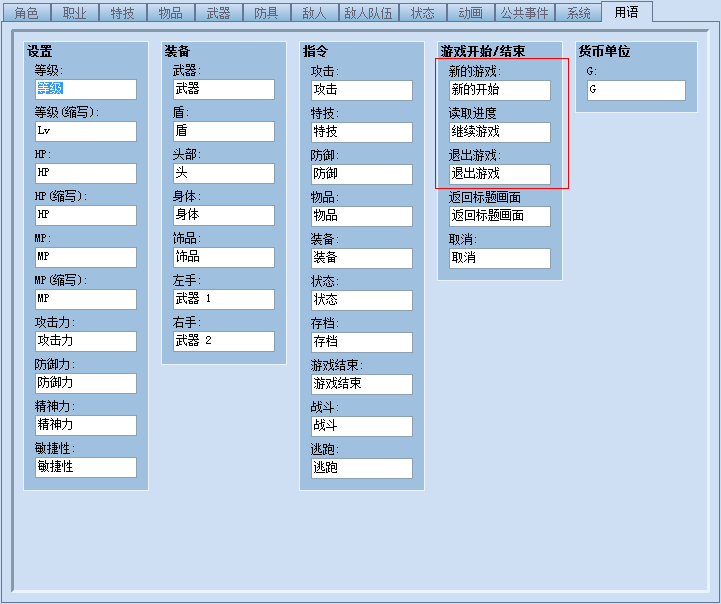
Task: Focus the HP (缩写) input field
Action: click(x=86, y=215)
